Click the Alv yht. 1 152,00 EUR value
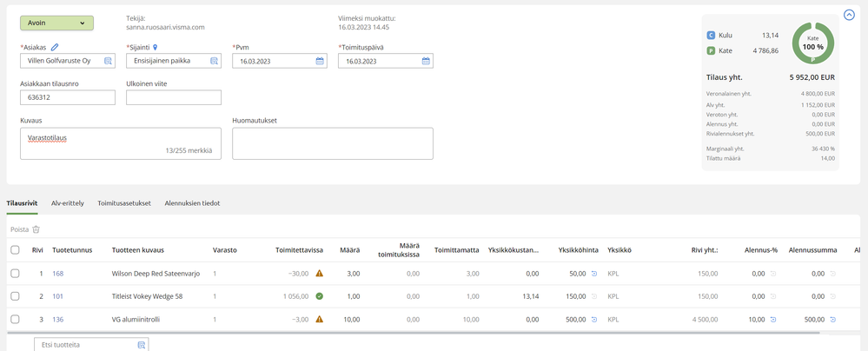Image resolution: width=868 pixels, height=351 pixels. tap(817, 104)
